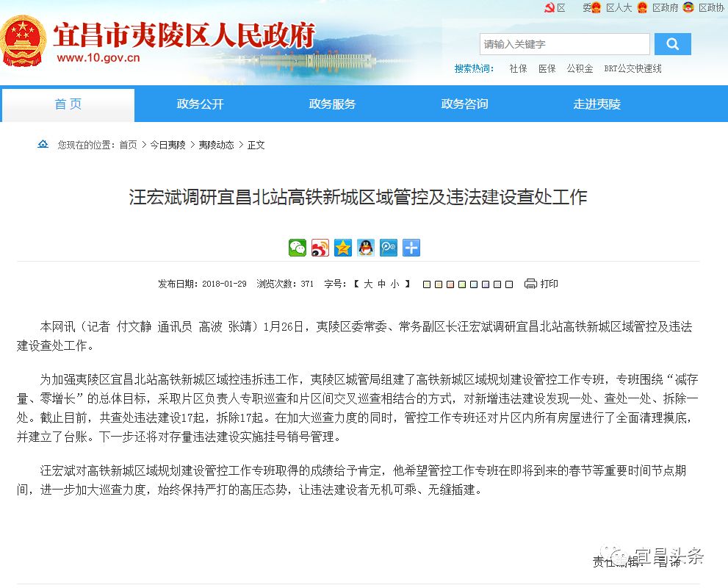This screenshot has width=728, height=588.
Task: Open the 政务服务 navigation tab
Action: (x=333, y=104)
